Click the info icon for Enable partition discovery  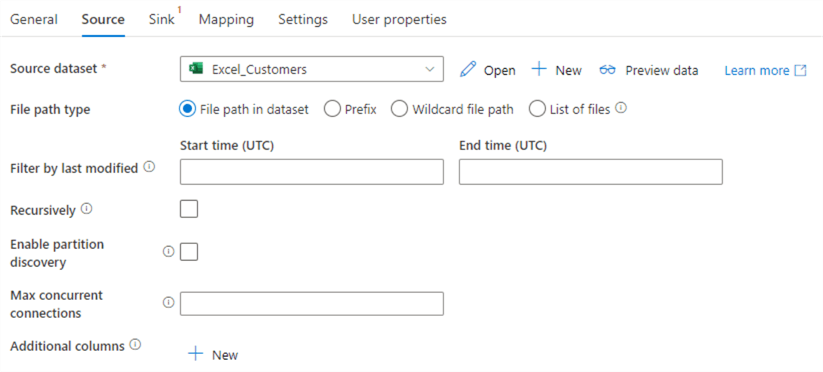pos(168,252)
